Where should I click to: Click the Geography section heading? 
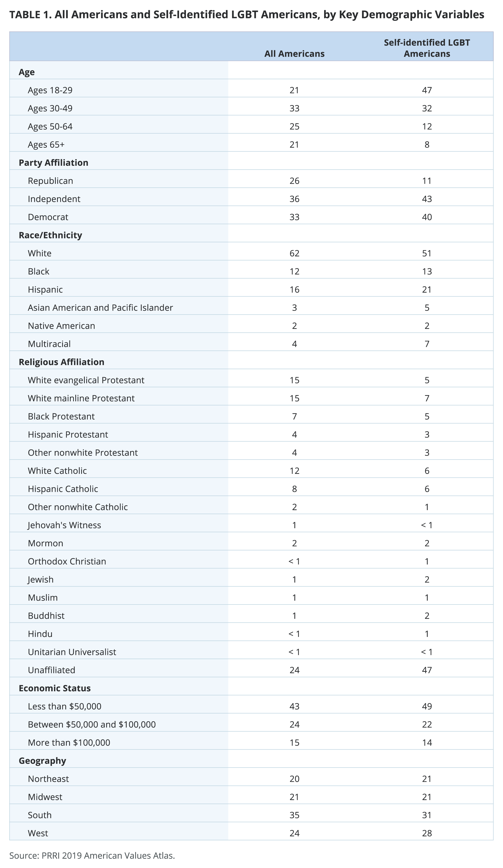click(x=42, y=761)
